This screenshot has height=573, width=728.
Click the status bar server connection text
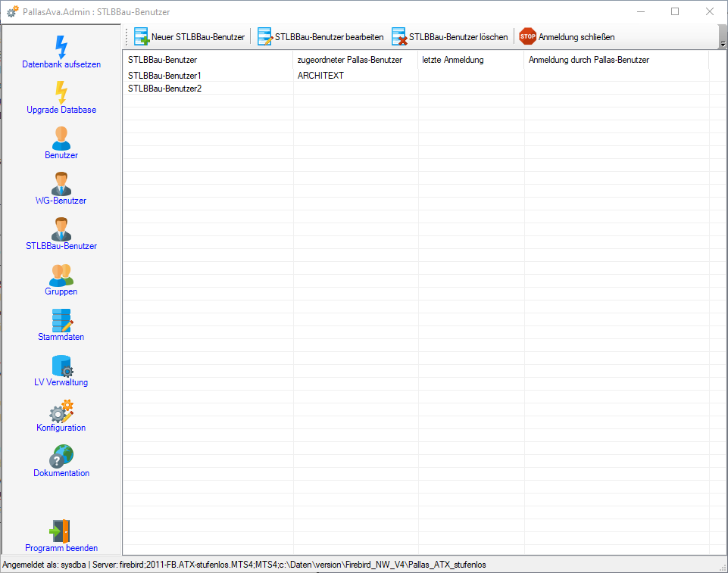coord(289,565)
